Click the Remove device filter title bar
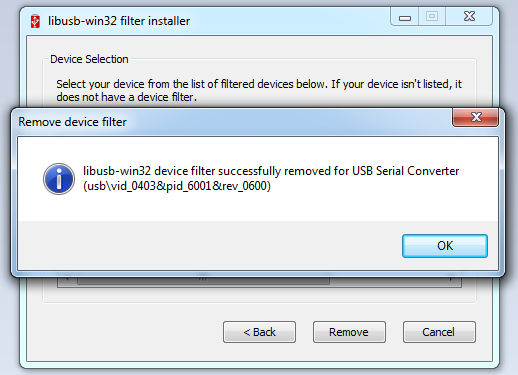This screenshot has height=375, width=518. coord(233,122)
